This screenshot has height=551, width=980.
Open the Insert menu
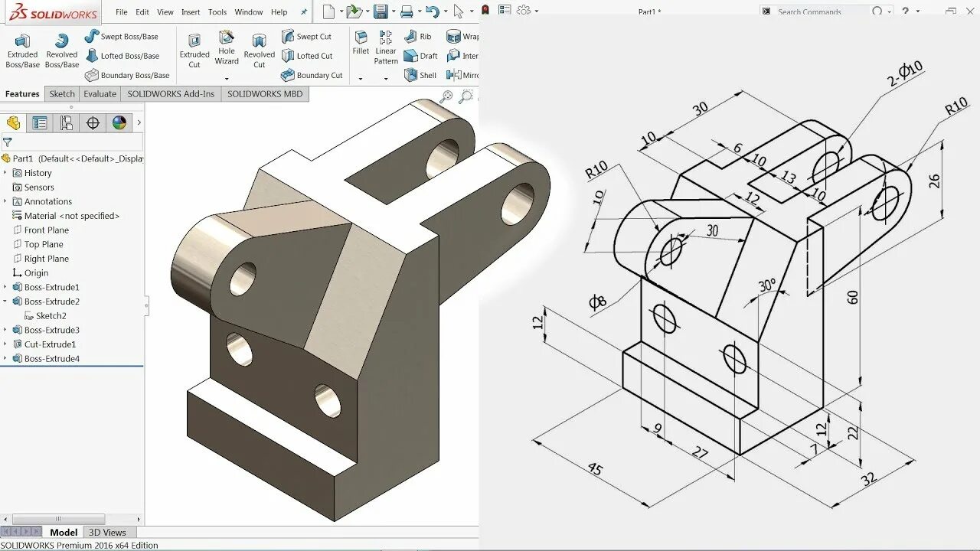pos(191,12)
